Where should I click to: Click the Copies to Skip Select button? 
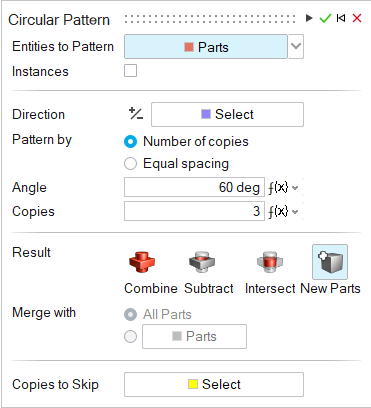(x=214, y=384)
